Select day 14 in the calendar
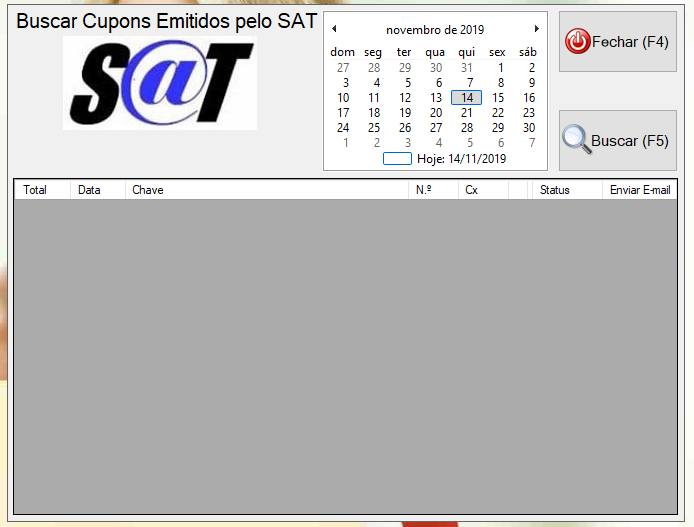 pyautogui.click(x=467, y=98)
